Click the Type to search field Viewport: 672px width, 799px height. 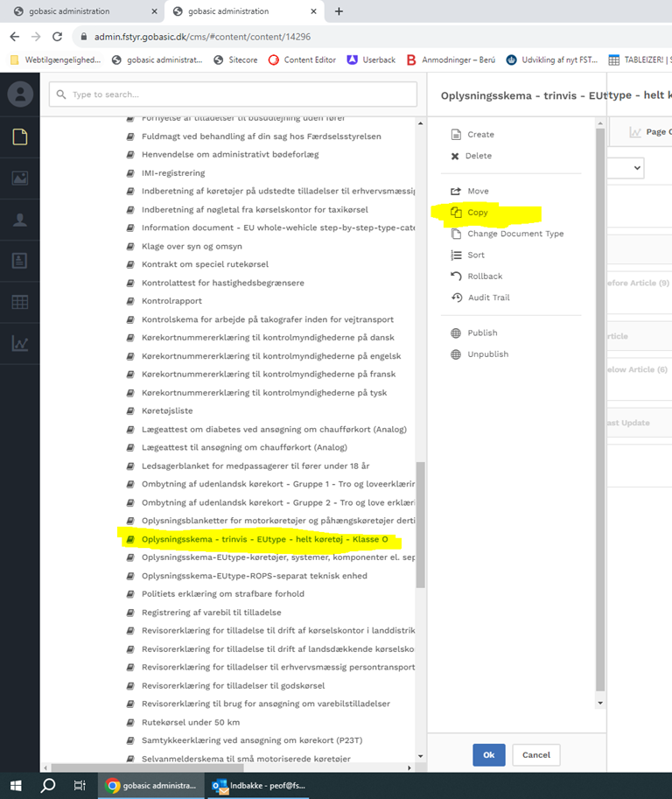point(233,95)
